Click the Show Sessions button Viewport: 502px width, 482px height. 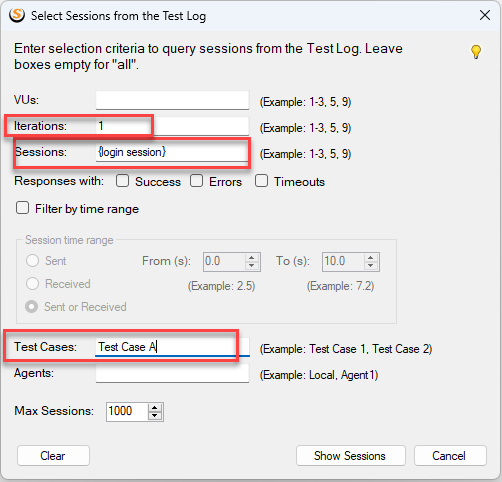point(351,456)
